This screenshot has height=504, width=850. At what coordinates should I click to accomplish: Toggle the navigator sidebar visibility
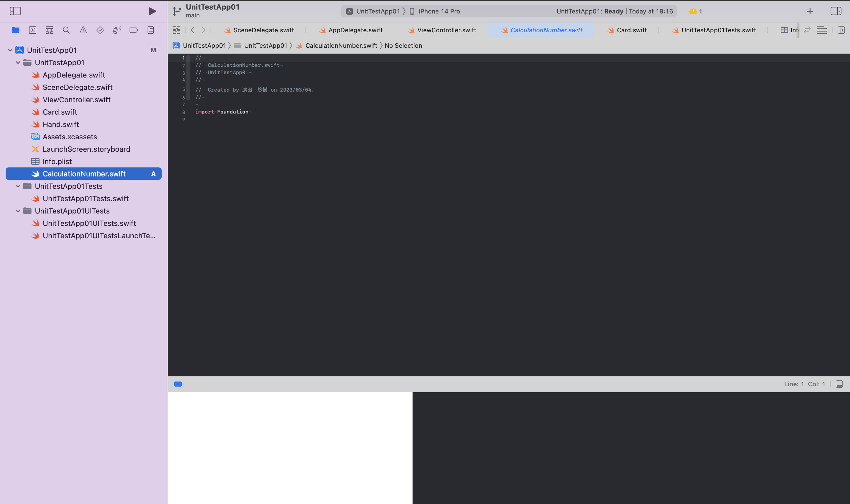15,11
